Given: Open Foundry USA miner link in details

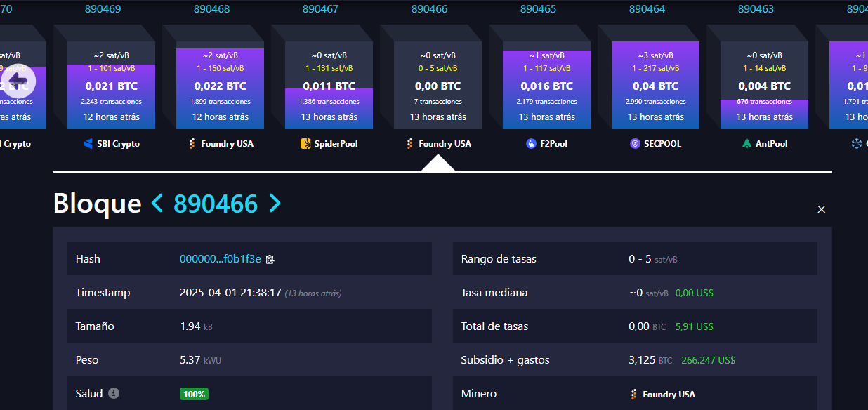Looking at the screenshot, I should [668, 395].
